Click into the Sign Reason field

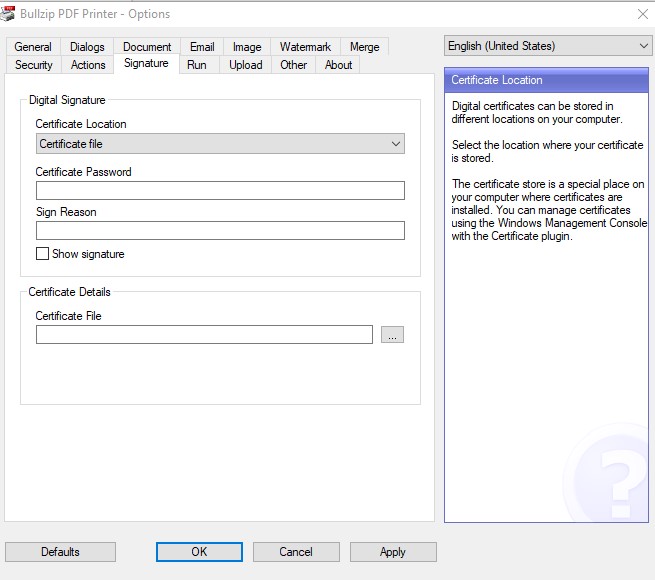point(220,231)
